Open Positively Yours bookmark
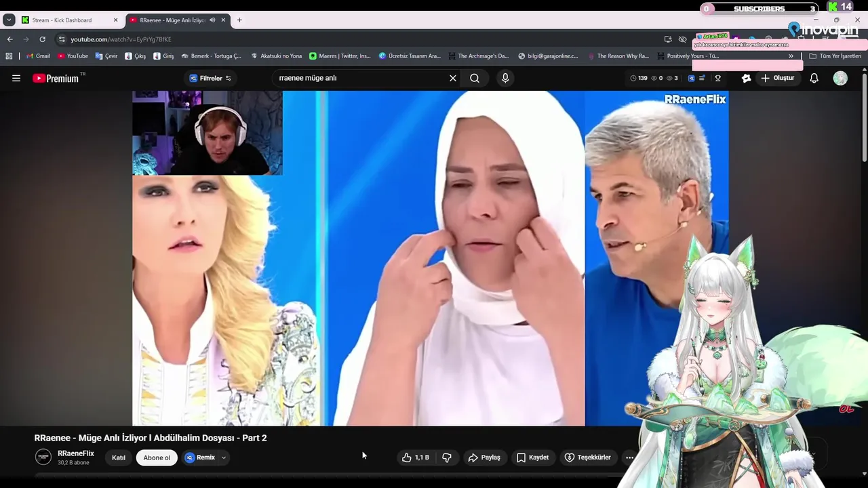 688,56
